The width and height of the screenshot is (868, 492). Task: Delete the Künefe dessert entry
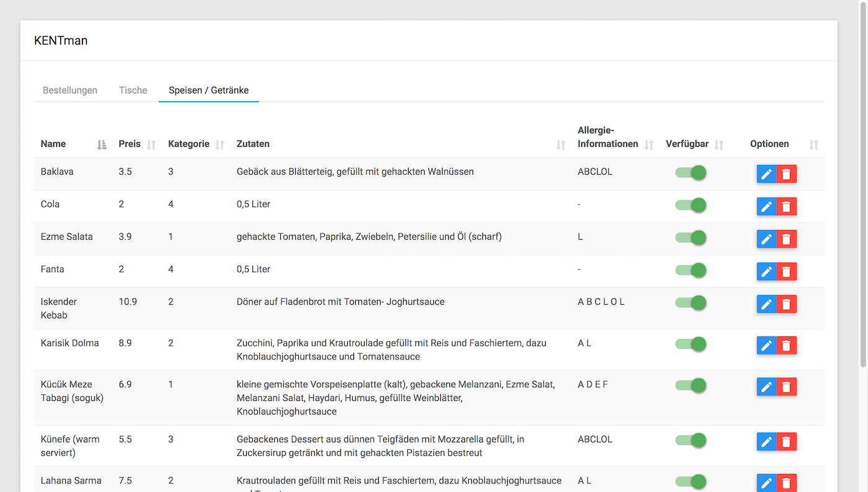pos(786,441)
